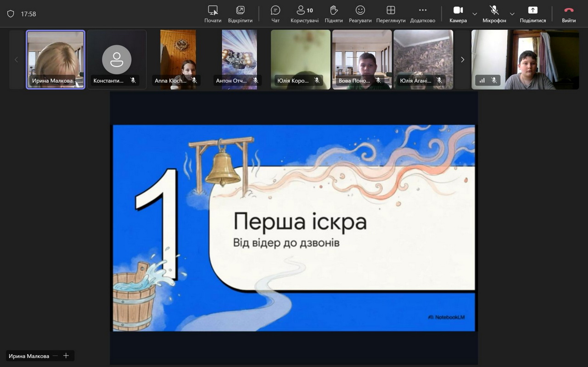Expand the camera options chevron

pyautogui.click(x=475, y=14)
